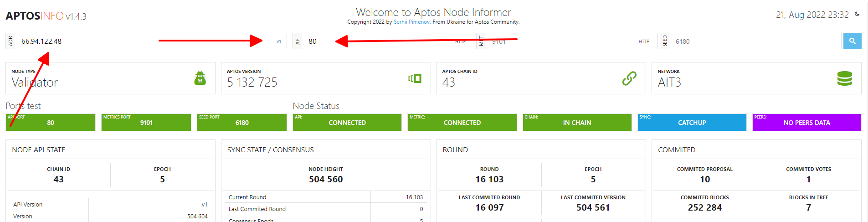868x222 pixels.
Task: Open the Serhii Pimenov link
Action: point(412,22)
